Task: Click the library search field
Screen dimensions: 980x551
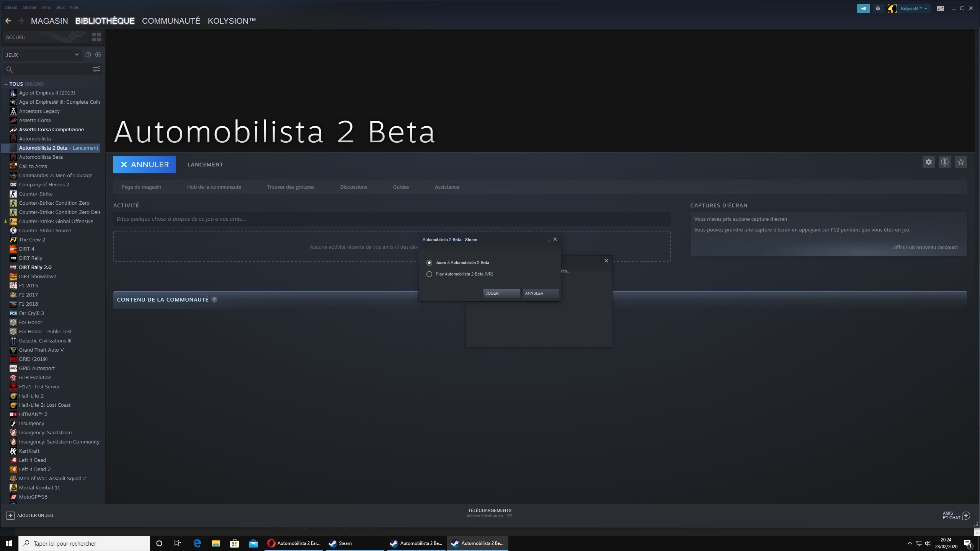Action: pyautogui.click(x=52, y=69)
